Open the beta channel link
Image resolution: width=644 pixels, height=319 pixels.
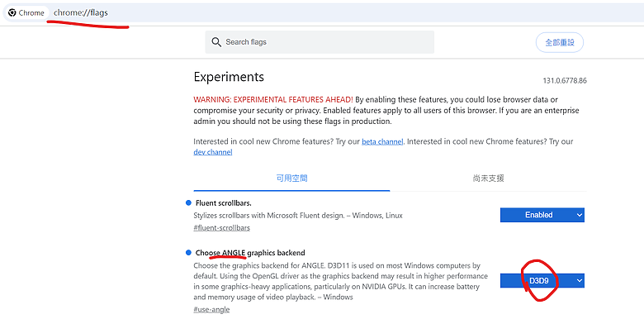tap(382, 141)
